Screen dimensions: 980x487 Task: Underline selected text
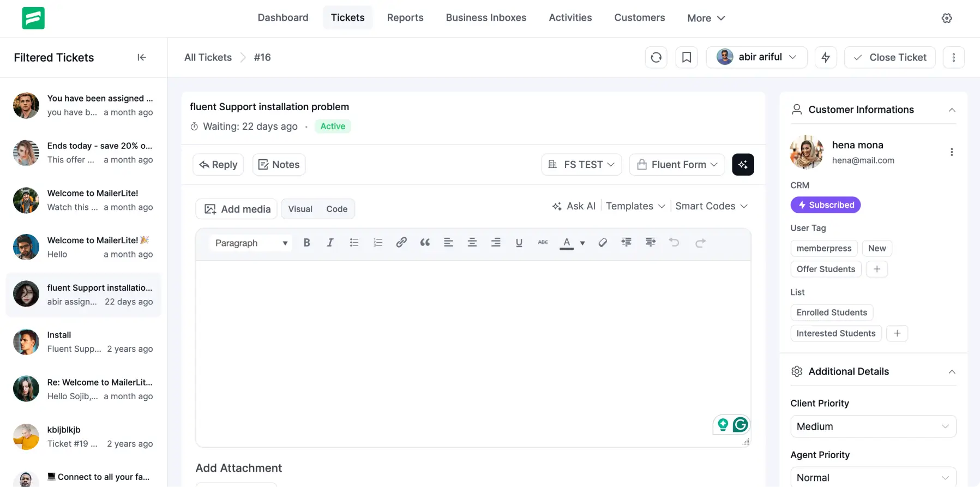coord(519,243)
